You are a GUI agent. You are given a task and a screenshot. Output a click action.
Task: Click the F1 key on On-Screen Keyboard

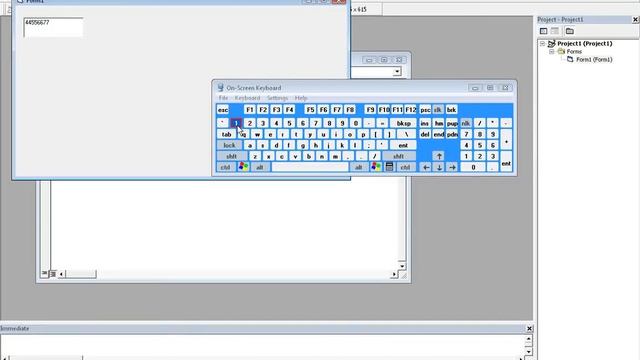click(x=249, y=109)
